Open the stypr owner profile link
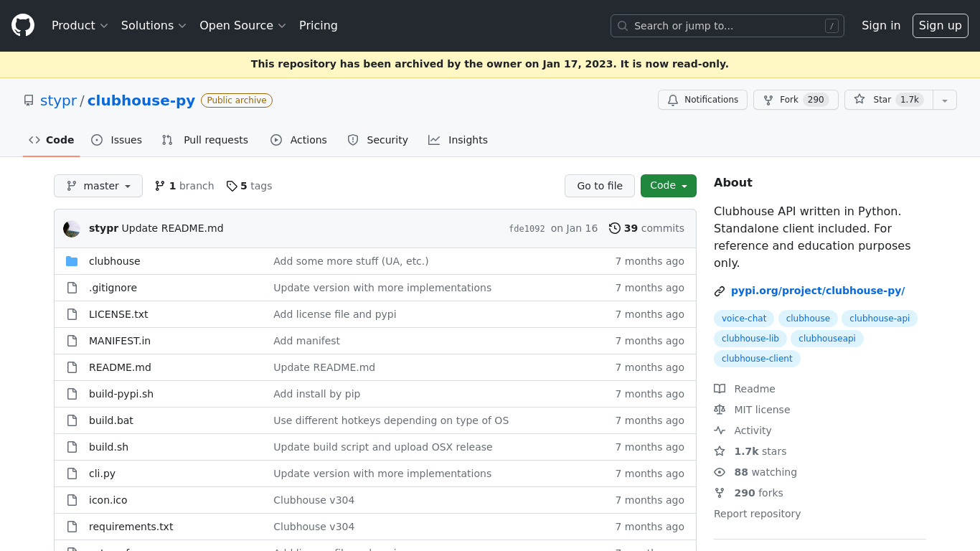Image resolution: width=980 pixels, height=551 pixels. (x=59, y=100)
